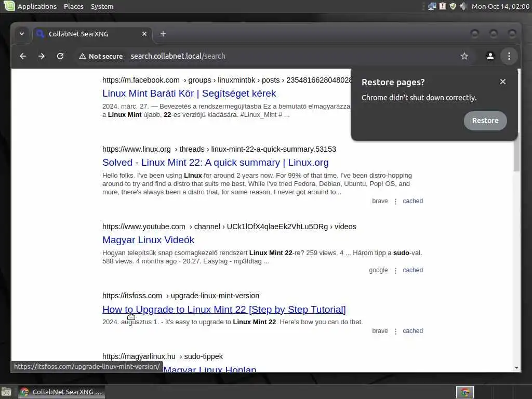Close the Chrome window
The image size is (532, 399).
512,34
